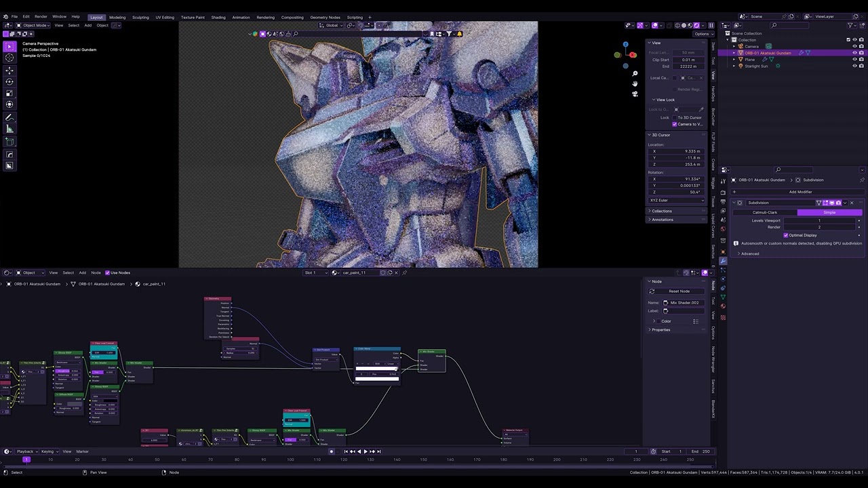Select the Transform tool
The image size is (868, 488).
(x=9, y=104)
